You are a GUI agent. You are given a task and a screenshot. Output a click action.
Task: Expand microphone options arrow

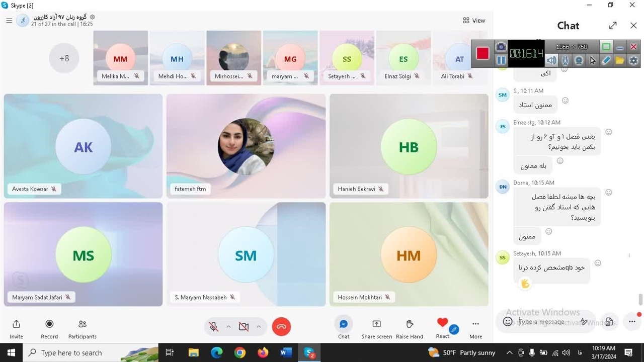click(x=228, y=327)
